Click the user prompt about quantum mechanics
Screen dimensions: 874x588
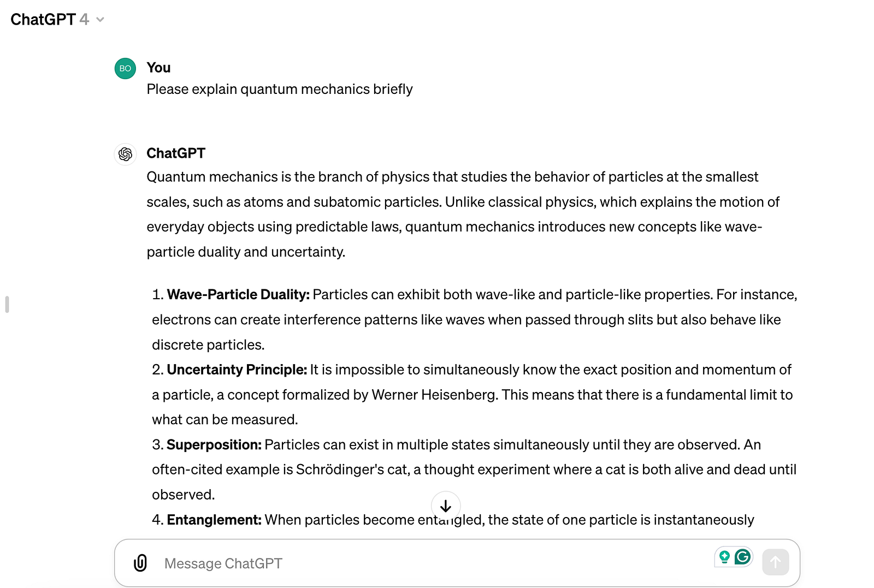point(280,89)
